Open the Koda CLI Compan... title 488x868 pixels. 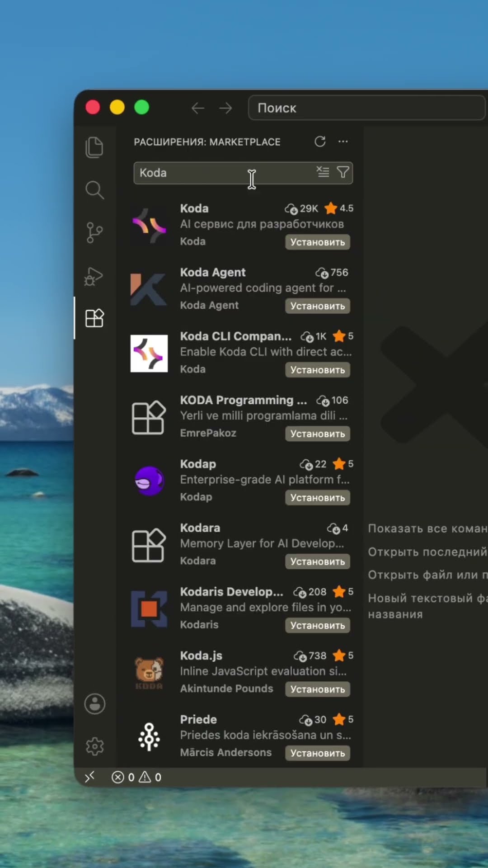[236, 336]
